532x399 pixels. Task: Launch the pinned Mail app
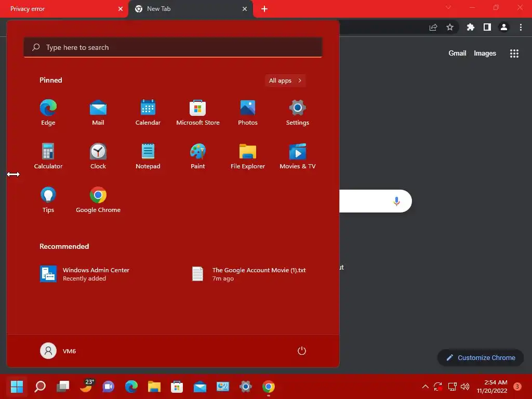(x=98, y=113)
